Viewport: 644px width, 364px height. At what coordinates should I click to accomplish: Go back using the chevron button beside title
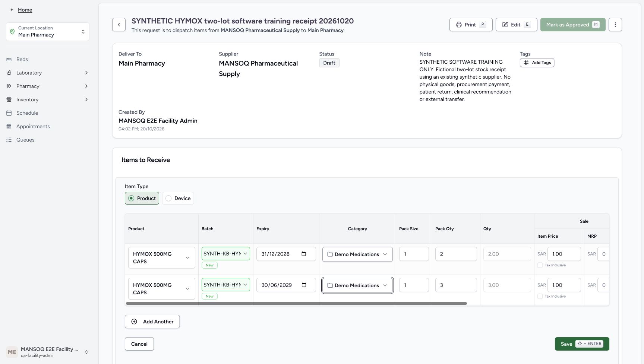pyautogui.click(x=119, y=25)
